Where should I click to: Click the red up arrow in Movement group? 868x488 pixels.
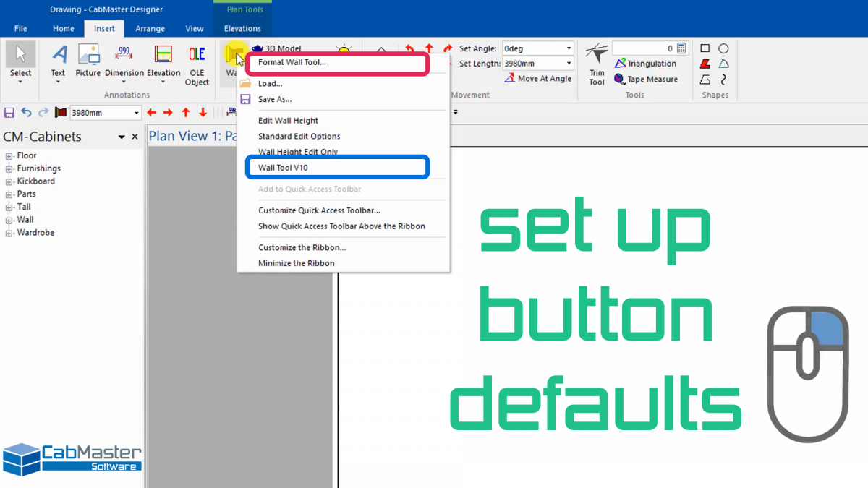point(428,48)
